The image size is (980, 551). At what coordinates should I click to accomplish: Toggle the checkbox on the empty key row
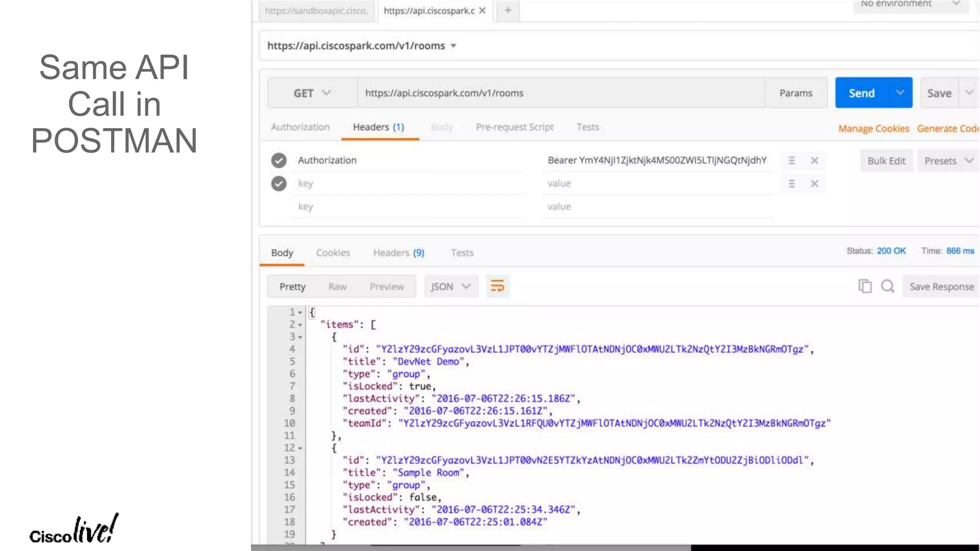point(279,184)
